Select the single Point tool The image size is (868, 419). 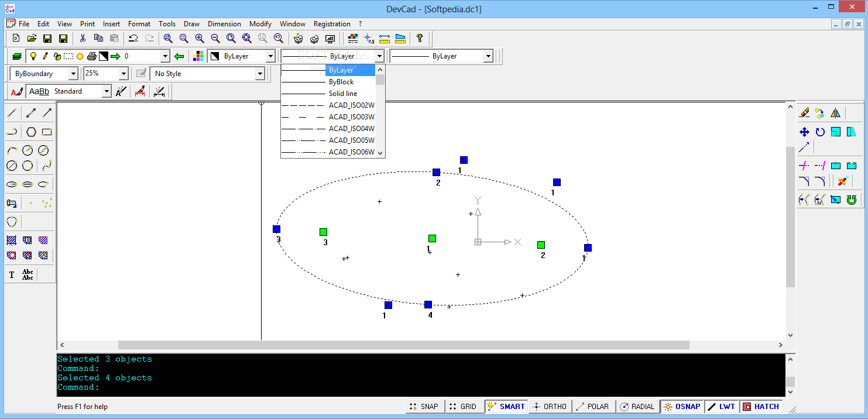[x=31, y=203]
